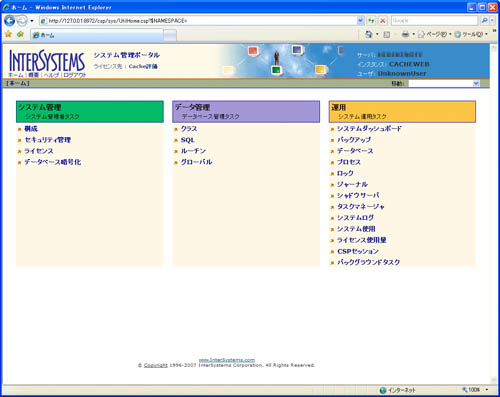Open the ジャーナル link

(352, 184)
